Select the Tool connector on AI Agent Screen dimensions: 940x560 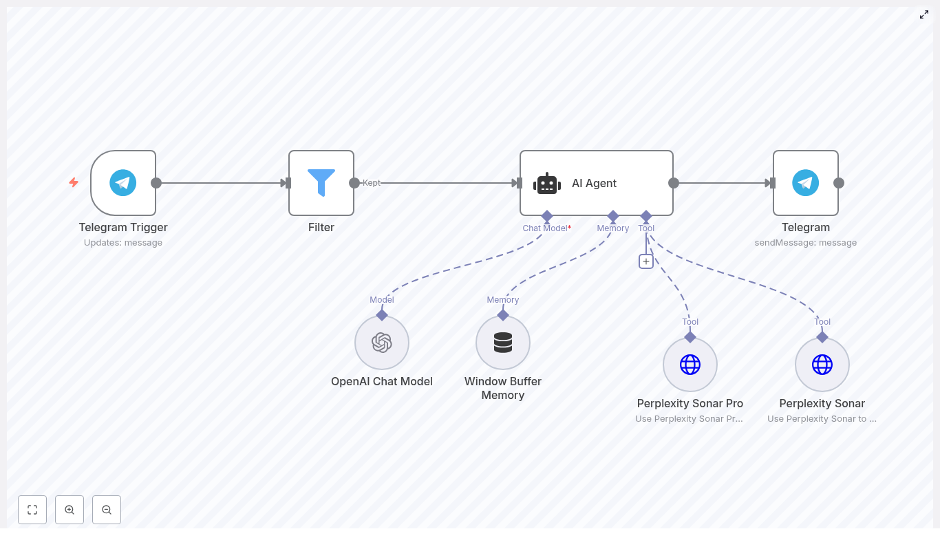[x=646, y=217]
